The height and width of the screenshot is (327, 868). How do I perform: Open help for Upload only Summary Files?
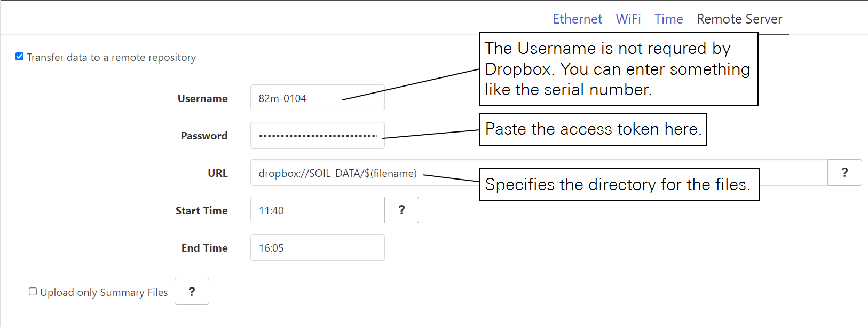pyautogui.click(x=192, y=292)
